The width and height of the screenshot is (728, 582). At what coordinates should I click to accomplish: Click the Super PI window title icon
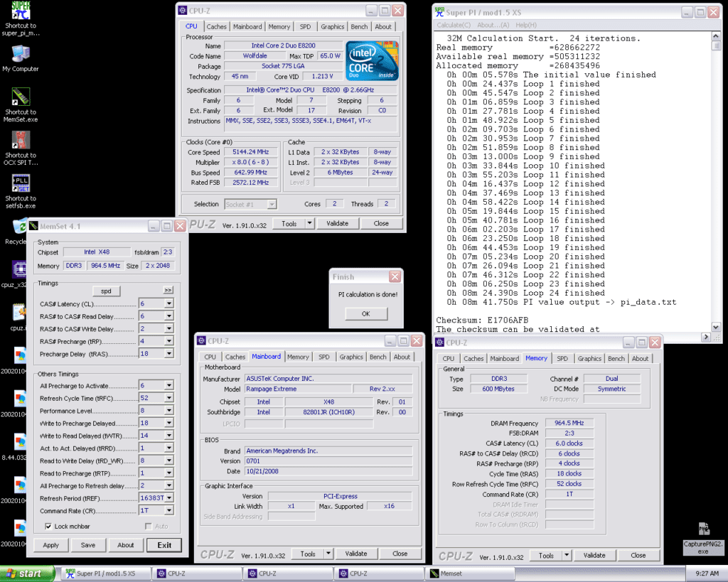[439, 13]
